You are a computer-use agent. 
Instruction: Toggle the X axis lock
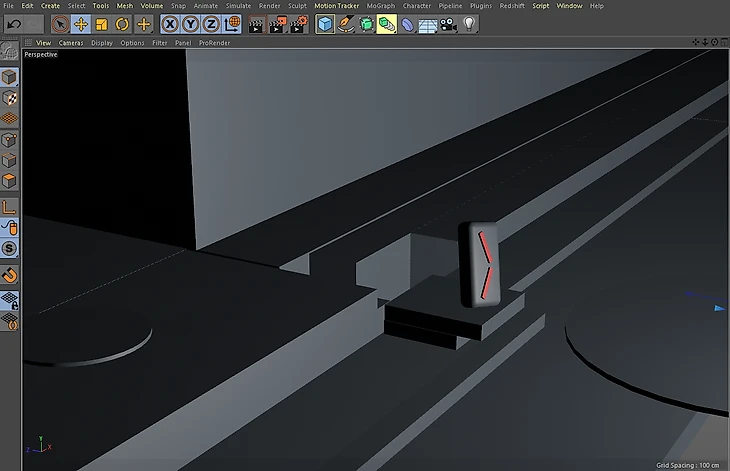(170, 23)
